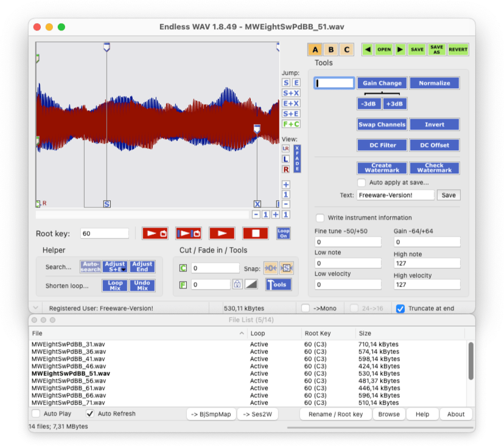Jump to loop end with E button
This screenshot has height=446, width=504.
point(296,83)
